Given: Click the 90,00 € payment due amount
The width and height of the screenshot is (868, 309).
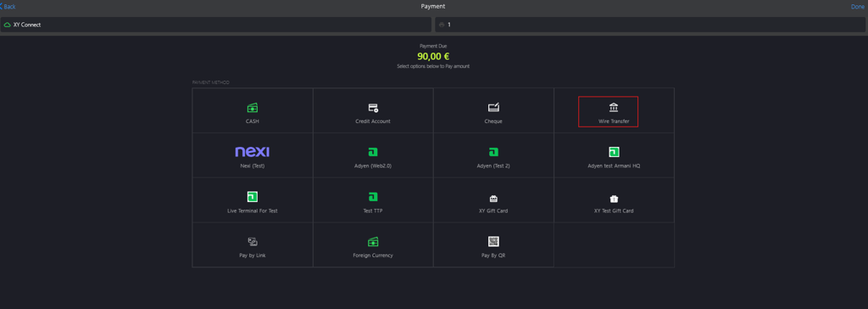Looking at the screenshot, I should pyautogui.click(x=433, y=56).
